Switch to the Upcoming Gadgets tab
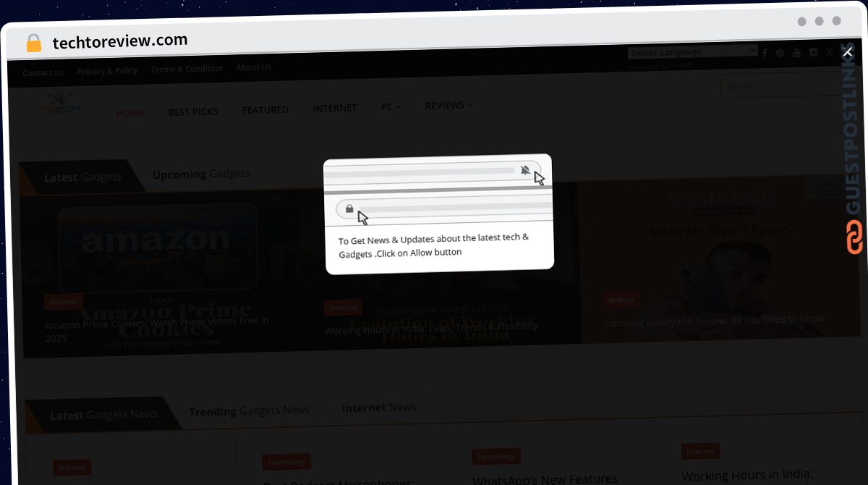This screenshot has height=485, width=868. 201,174
